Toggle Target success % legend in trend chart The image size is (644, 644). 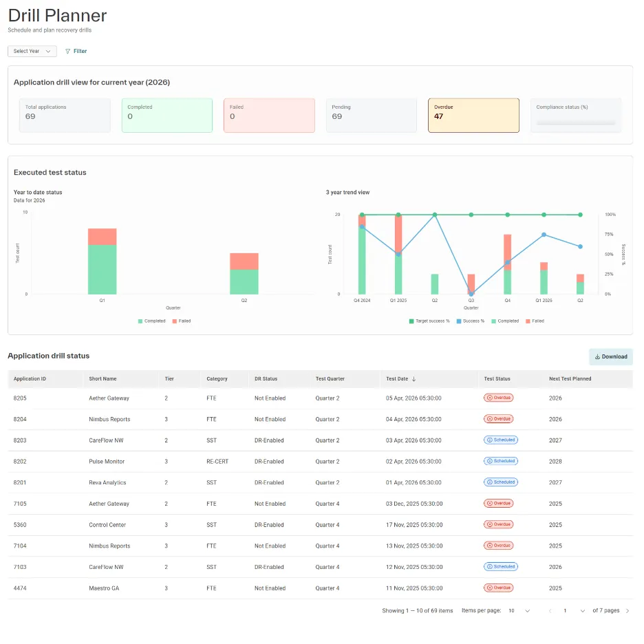pyautogui.click(x=429, y=321)
